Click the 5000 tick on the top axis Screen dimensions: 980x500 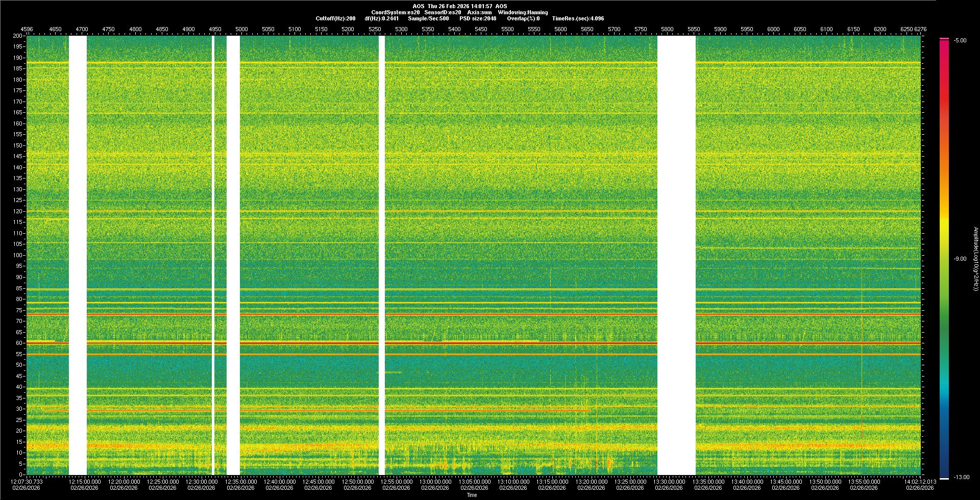pyautogui.click(x=241, y=29)
